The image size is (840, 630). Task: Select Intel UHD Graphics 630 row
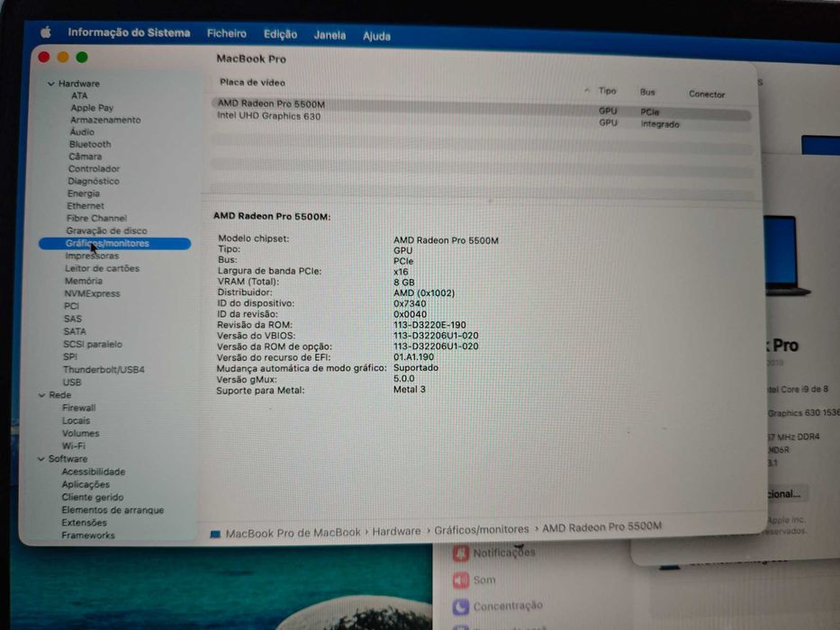click(481, 120)
